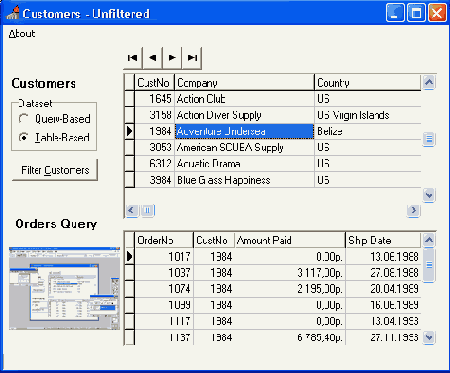450x373 pixels.
Task: Select the Query-Based dataset option
Action: pyautogui.click(x=55, y=119)
